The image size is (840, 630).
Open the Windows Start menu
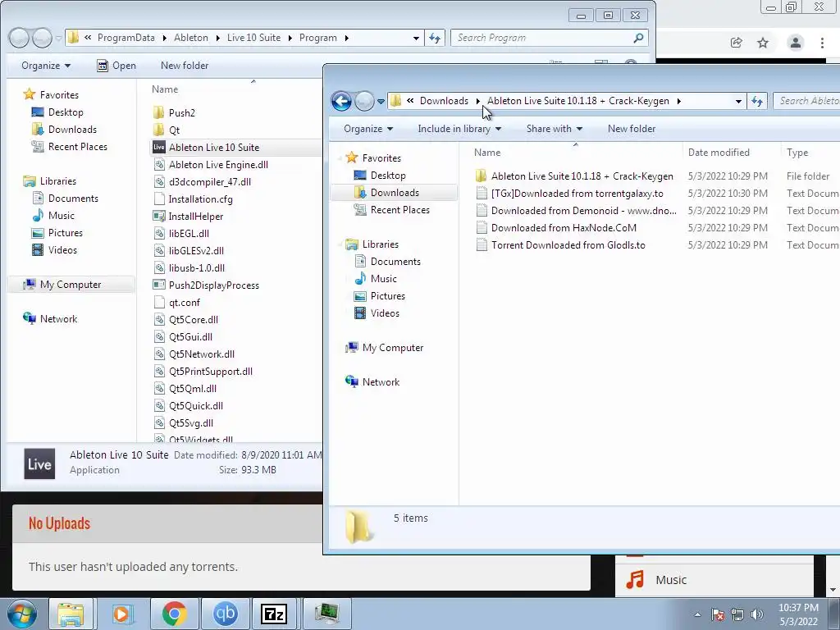point(22,614)
